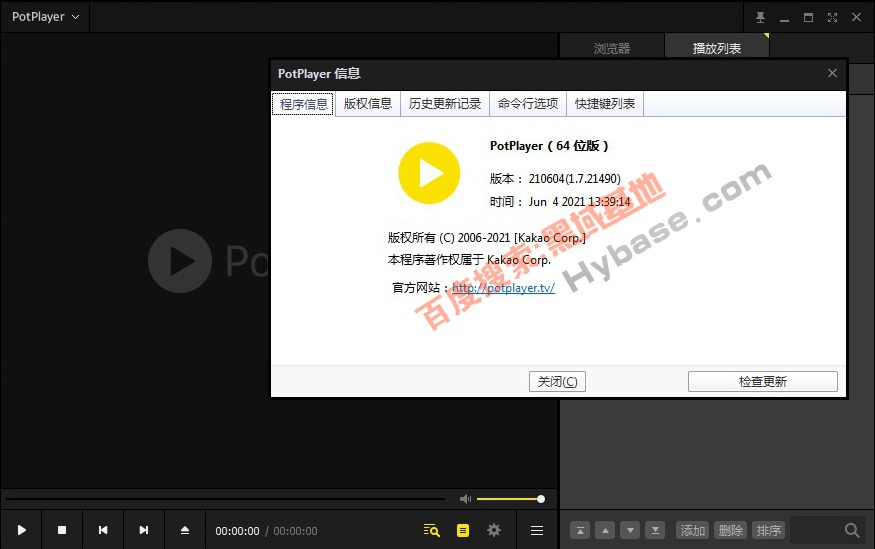This screenshot has width=875, height=549.
Task: Click the 检查更新 button
Action: click(x=762, y=382)
